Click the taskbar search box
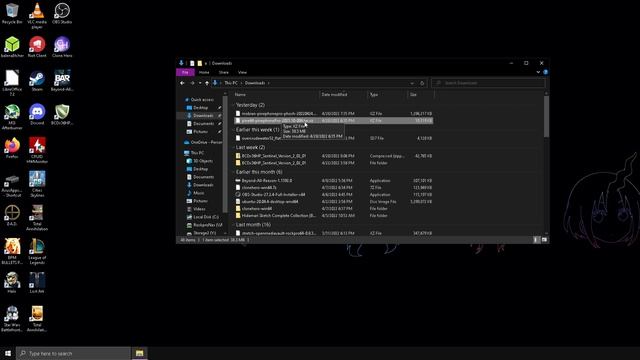 73,353
